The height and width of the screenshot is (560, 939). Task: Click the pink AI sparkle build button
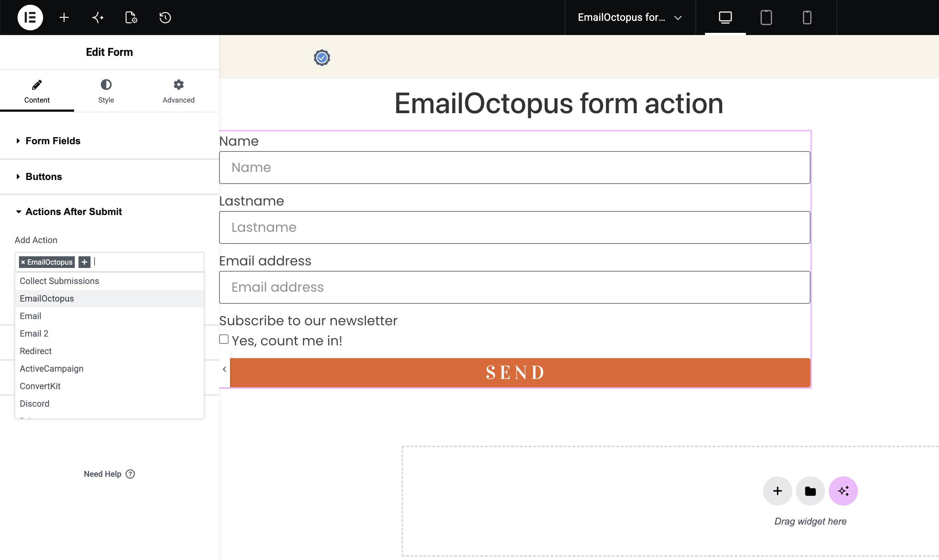(x=843, y=491)
